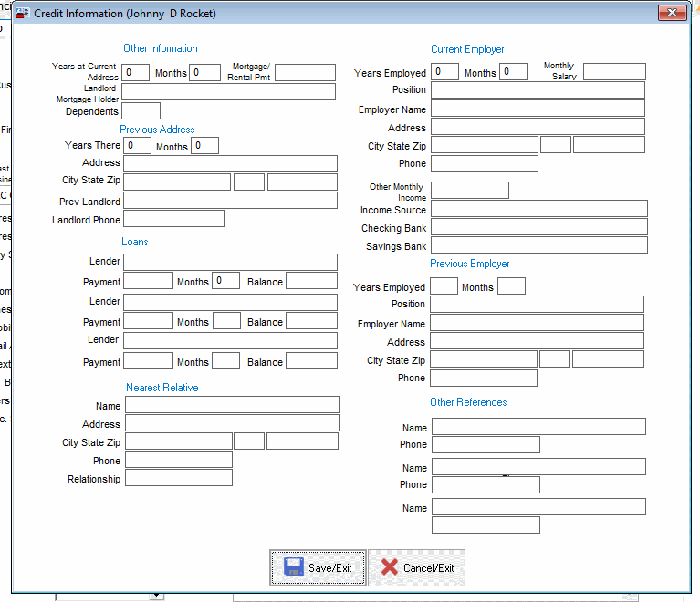Viewport: 700px width, 602px height.
Task: Click the Checking Bank field
Action: coord(540,227)
